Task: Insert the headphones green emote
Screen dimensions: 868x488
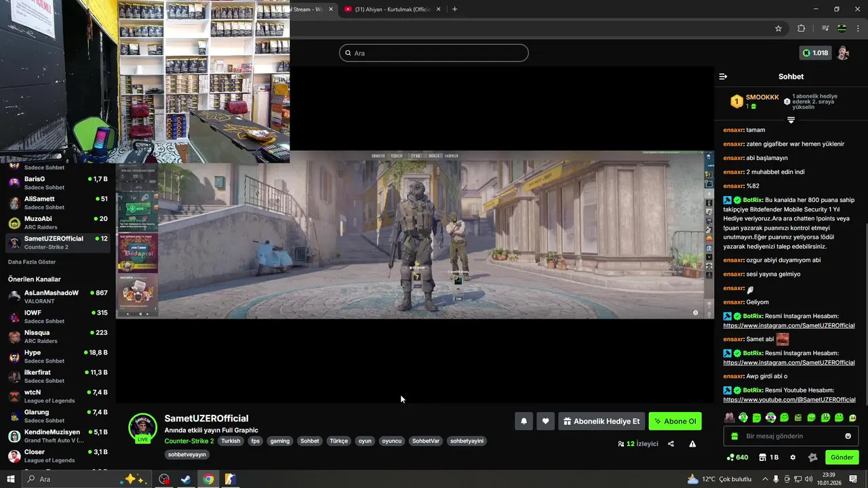Action: pyautogui.click(x=743, y=418)
